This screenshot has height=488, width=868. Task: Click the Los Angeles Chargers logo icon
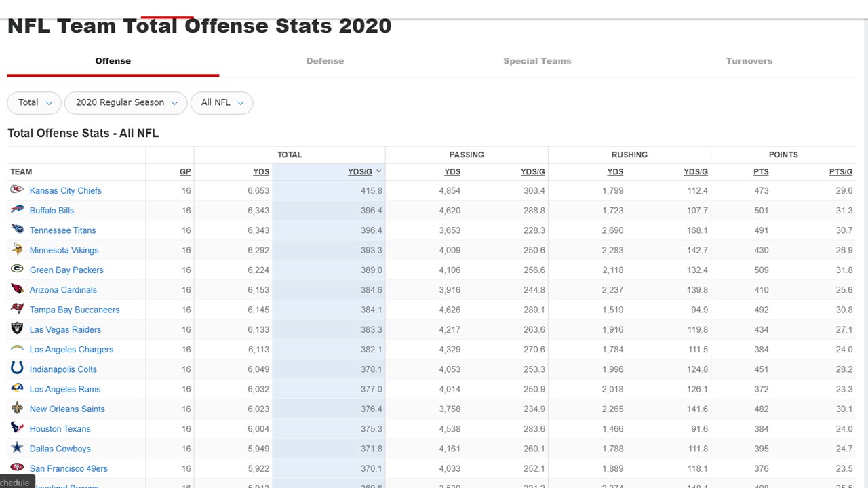coord(17,348)
